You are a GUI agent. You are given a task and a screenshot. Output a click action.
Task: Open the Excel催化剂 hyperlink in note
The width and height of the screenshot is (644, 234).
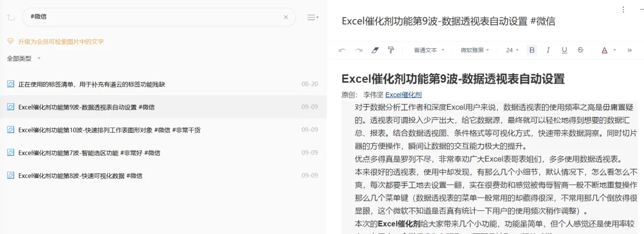pyautogui.click(x=404, y=95)
